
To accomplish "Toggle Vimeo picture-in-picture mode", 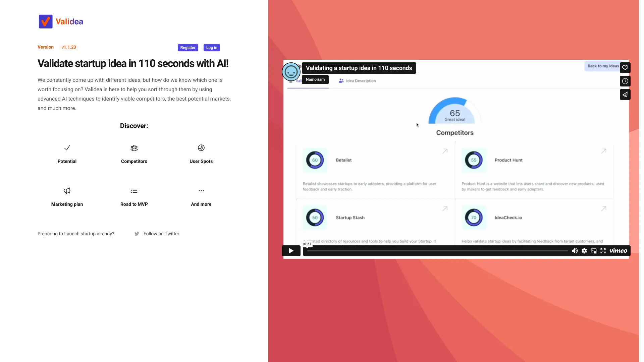I will [x=594, y=251].
